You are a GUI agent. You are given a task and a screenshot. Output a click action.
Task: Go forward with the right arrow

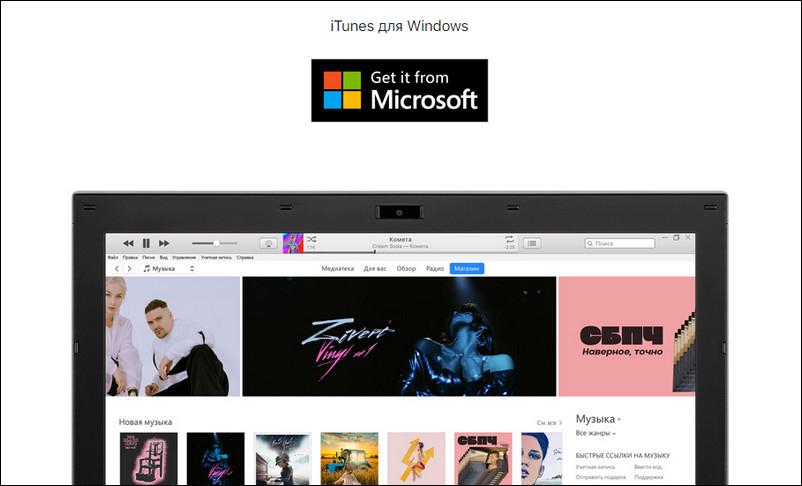pos(128,269)
